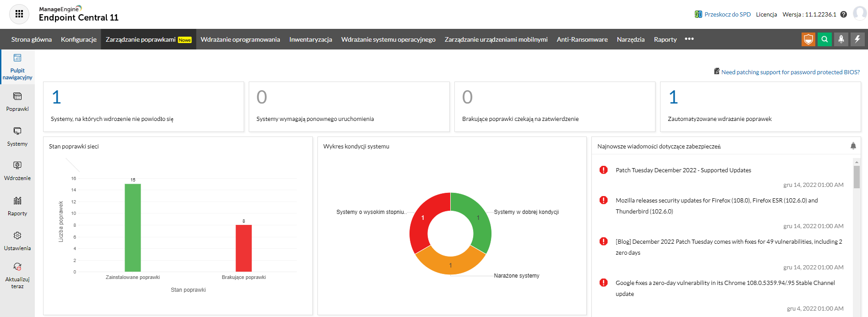Open the help question mark icon
868x317 pixels.
(x=844, y=14)
